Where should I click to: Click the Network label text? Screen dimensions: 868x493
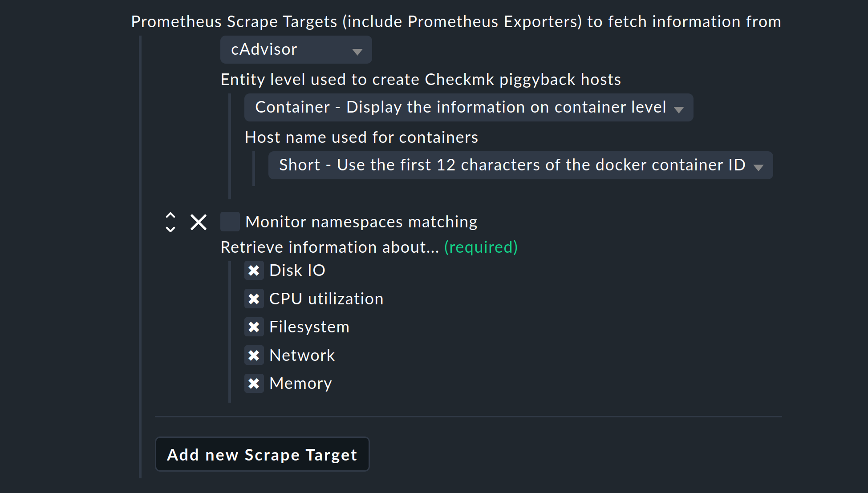[x=302, y=356]
